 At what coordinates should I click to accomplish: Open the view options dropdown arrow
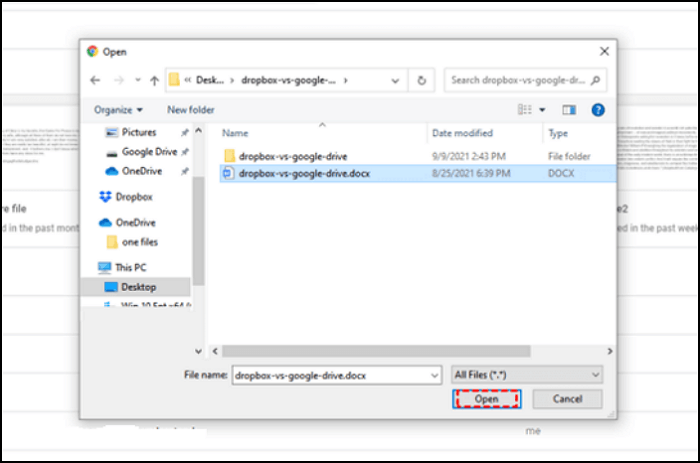(x=542, y=110)
